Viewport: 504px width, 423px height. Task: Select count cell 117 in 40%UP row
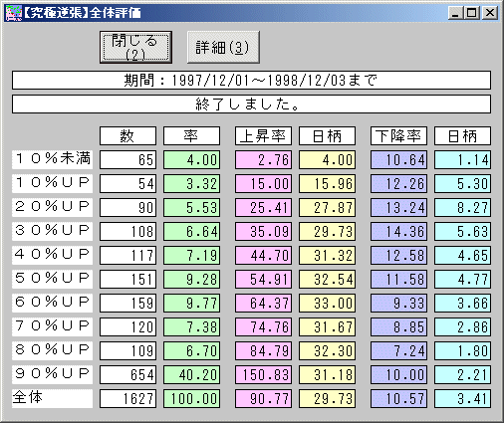[x=127, y=255]
